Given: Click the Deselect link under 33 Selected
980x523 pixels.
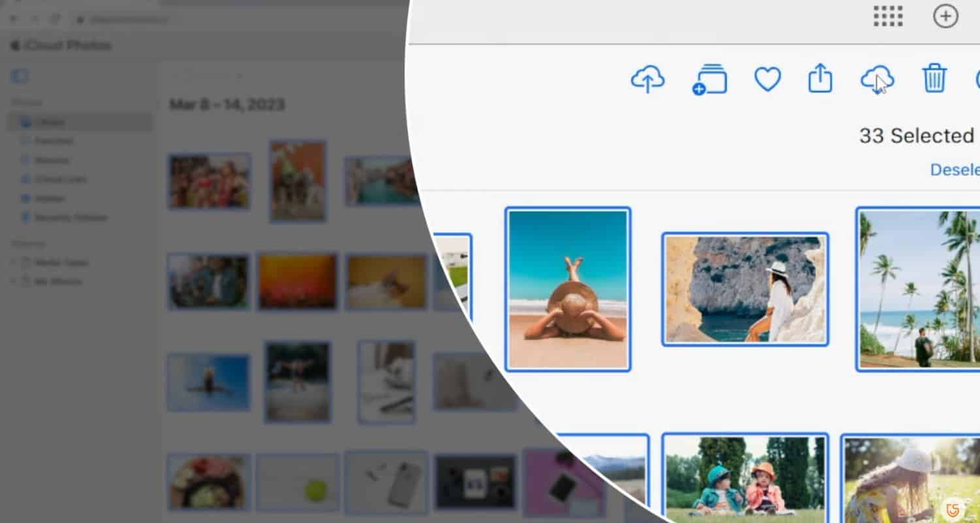Looking at the screenshot, I should (x=955, y=169).
